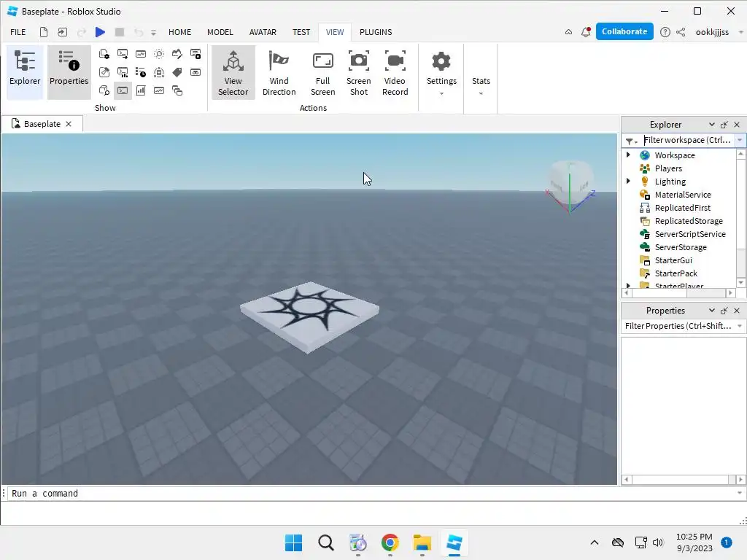The height and width of the screenshot is (560, 747).
Task: Open the Task Scheduler list-with-clock icon
Action: pyautogui.click(x=141, y=72)
